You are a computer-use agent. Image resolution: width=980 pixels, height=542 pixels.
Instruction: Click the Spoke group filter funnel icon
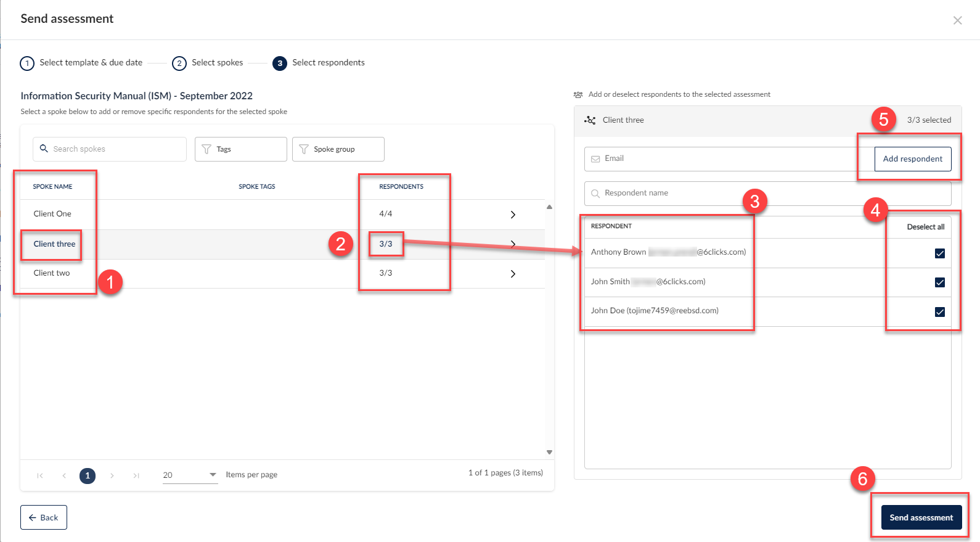click(x=304, y=149)
